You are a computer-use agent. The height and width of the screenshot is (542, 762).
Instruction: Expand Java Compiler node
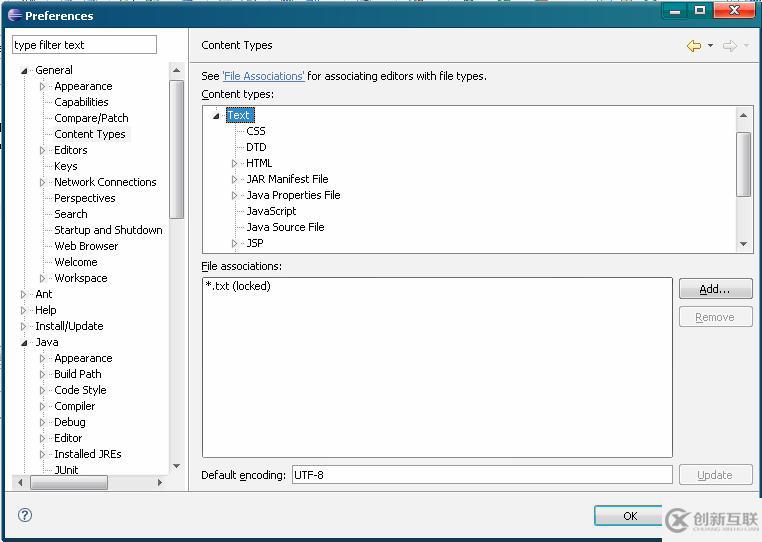tap(43, 407)
